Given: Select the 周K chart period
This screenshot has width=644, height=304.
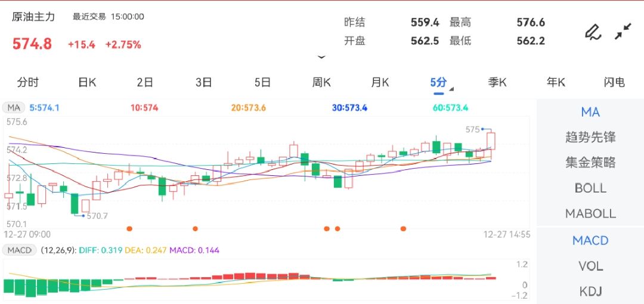Looking at the screenshot, I should coord(321,82).
